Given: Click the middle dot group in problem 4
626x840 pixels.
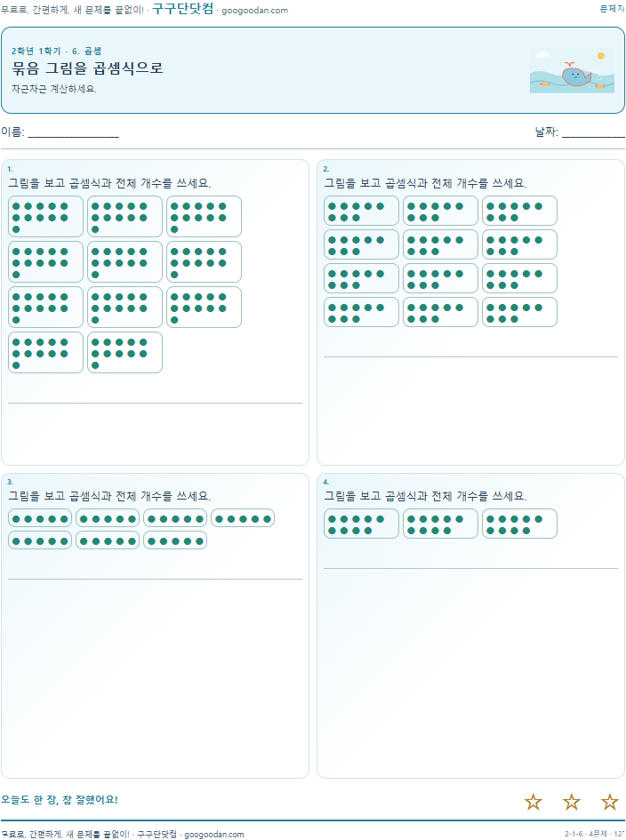Looking at the screenshot, I should [x=440, y=524].
